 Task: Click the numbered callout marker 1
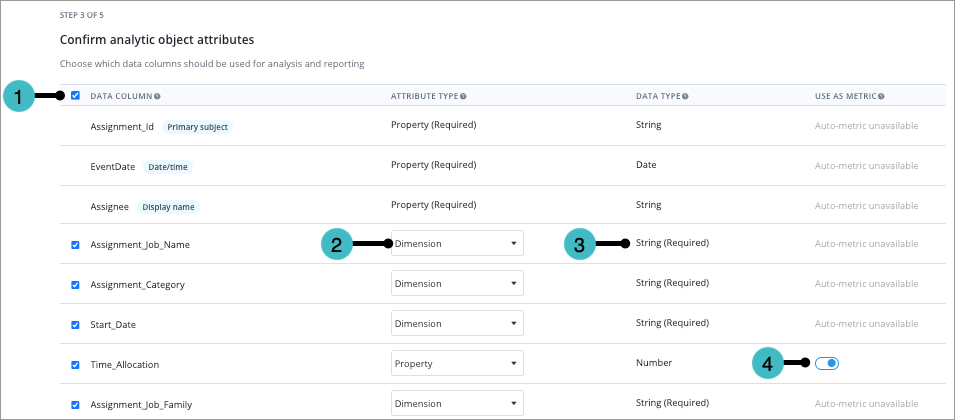pyautogui.click(x=19, y=97)
